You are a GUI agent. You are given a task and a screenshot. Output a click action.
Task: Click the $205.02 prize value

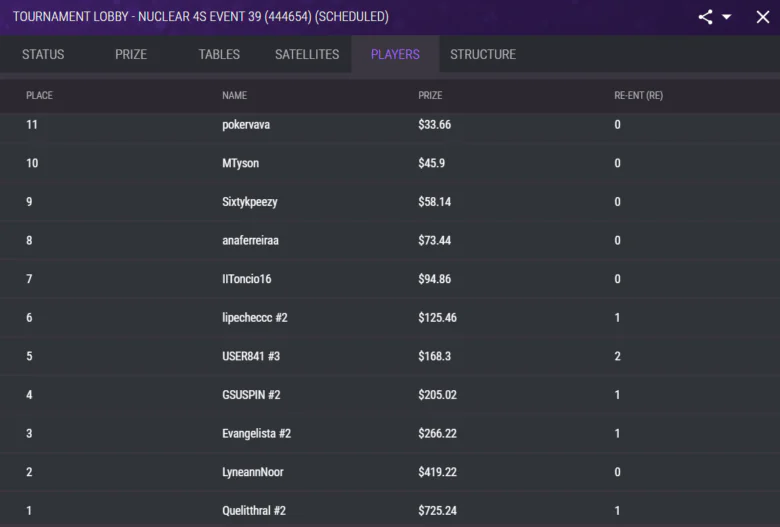coord(437,395)
